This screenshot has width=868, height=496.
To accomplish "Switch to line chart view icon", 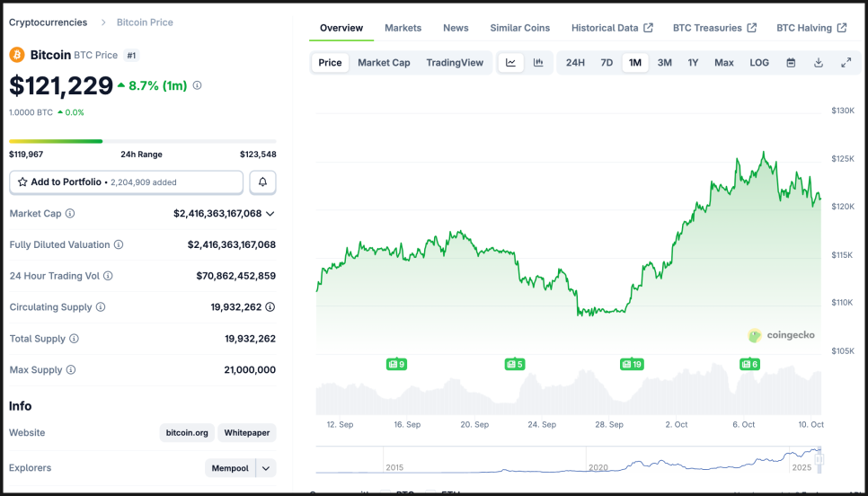I will point(510,63).
